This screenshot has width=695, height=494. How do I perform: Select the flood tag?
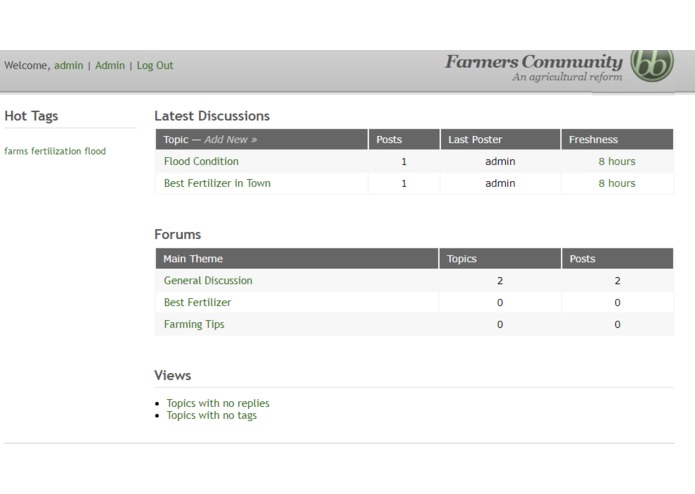pyautogui.click(x=95, y=151)
